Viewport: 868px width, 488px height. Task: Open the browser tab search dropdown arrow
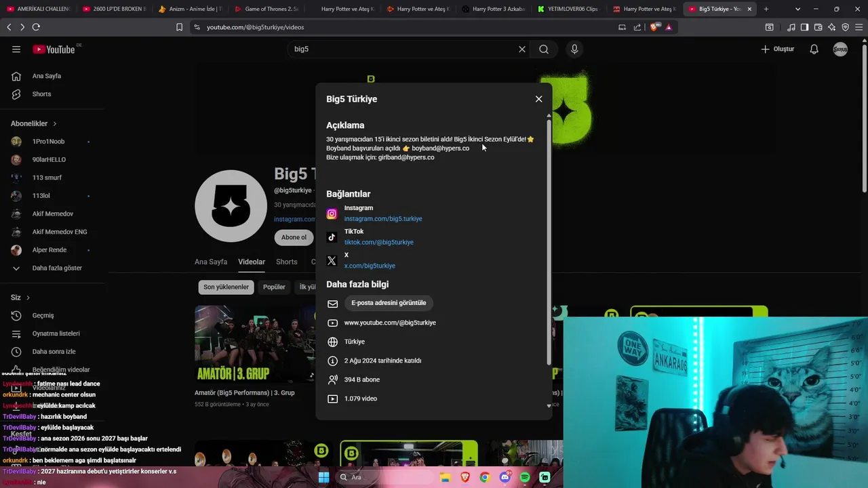pos(797,9)
